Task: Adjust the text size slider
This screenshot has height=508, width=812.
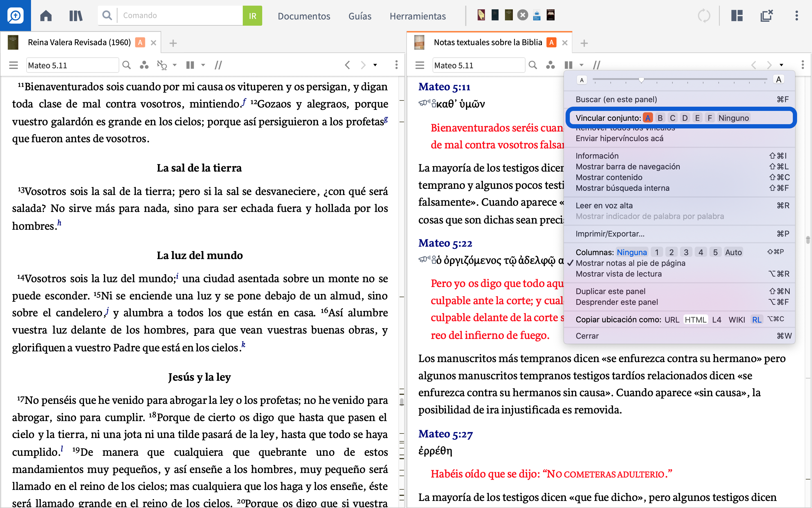Action: (641, 80)
